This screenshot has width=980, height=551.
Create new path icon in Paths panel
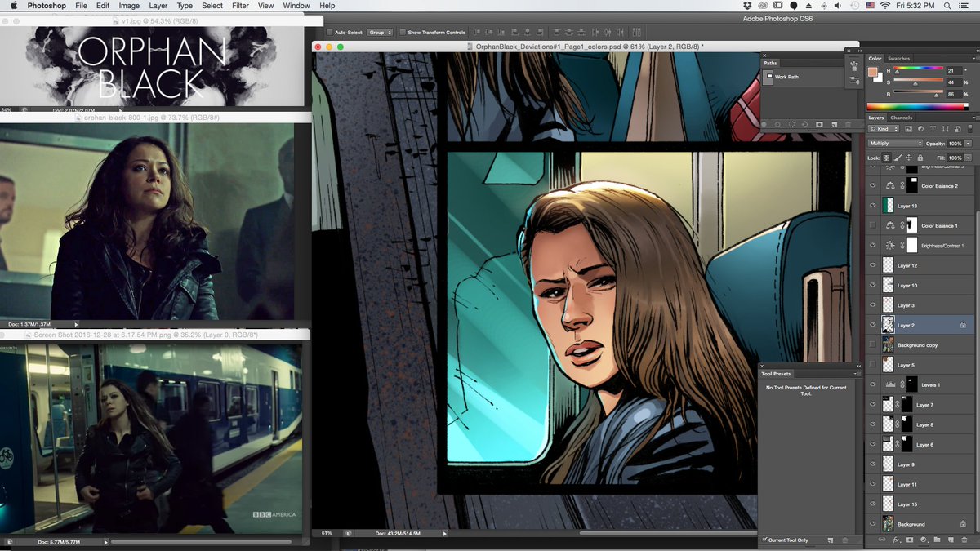[x=835, y=124]
